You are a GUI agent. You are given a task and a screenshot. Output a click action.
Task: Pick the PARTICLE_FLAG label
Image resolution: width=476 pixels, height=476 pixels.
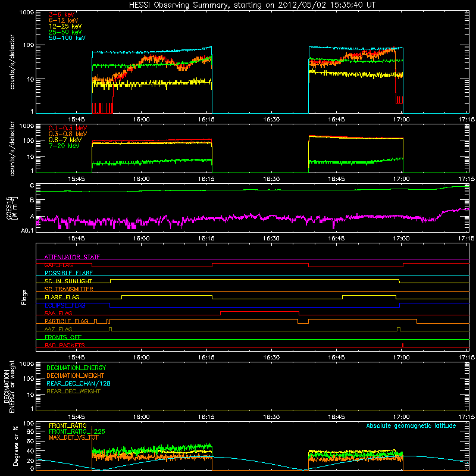[x=67, y=321]
